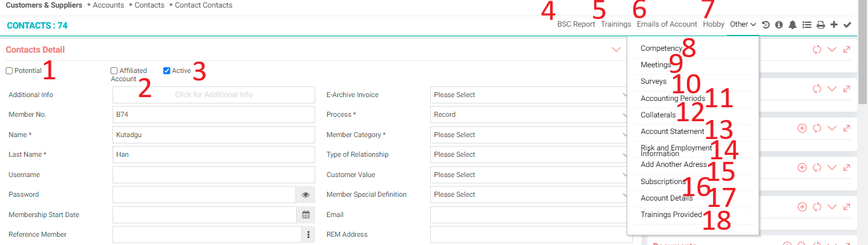868x245 pixels.
Task: Choose Surveys in the Other menu
Action: tap(653, 81)
